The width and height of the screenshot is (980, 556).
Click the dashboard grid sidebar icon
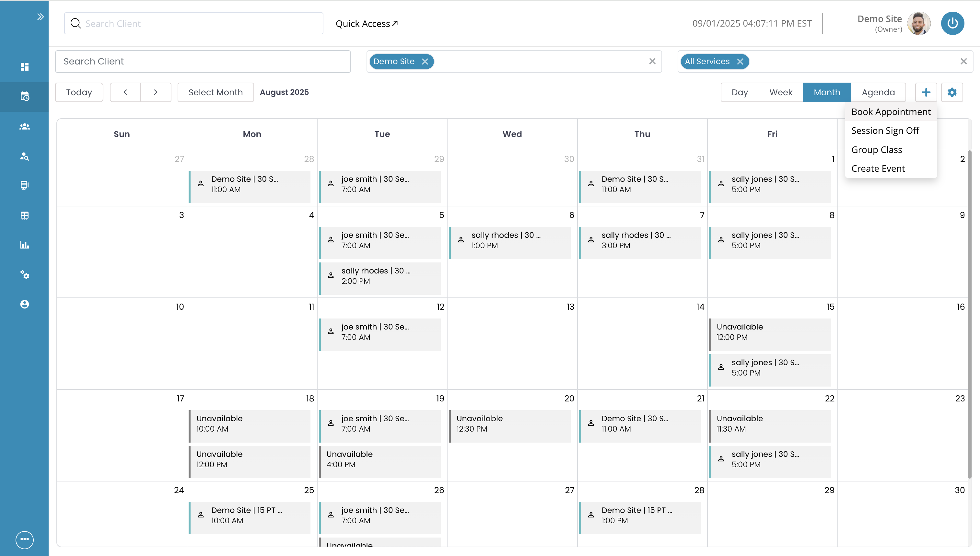point(24,67)
